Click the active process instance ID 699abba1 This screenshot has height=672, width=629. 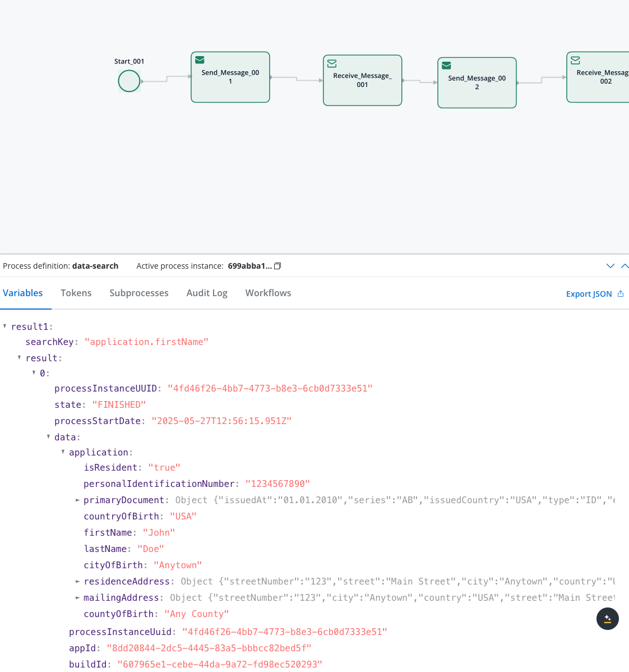(x=249, y=266)
